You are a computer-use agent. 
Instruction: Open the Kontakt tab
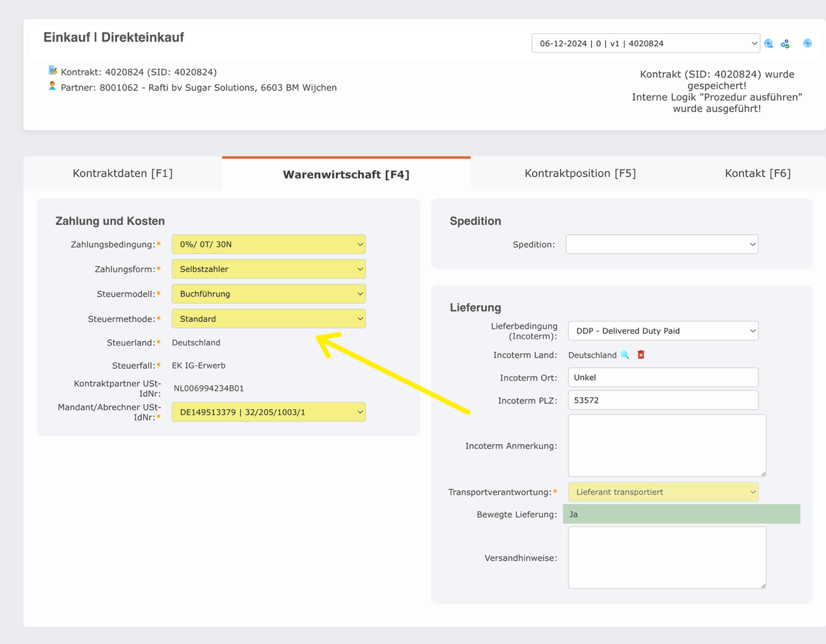[758, 173]
